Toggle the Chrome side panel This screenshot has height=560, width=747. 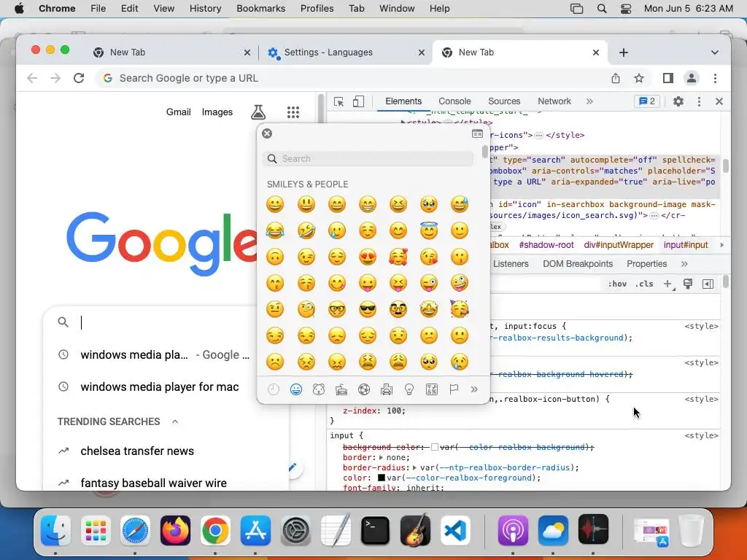668,78
